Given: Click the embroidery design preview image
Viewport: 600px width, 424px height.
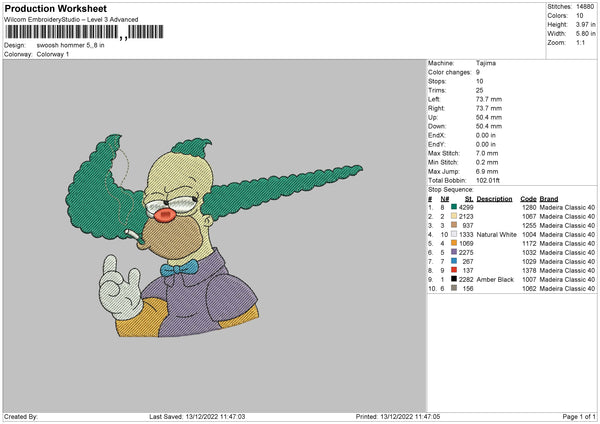Looking at the screenshot, I should [214, 235].
